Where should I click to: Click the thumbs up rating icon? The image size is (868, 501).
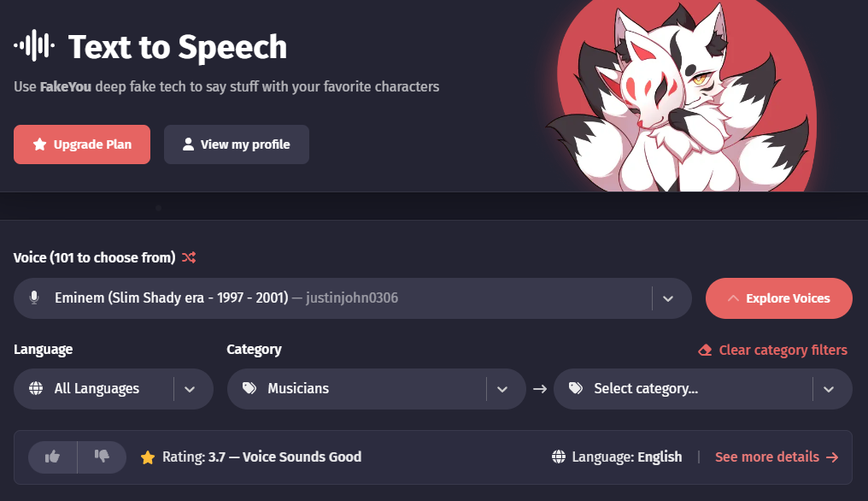click(x=53, y=457)
